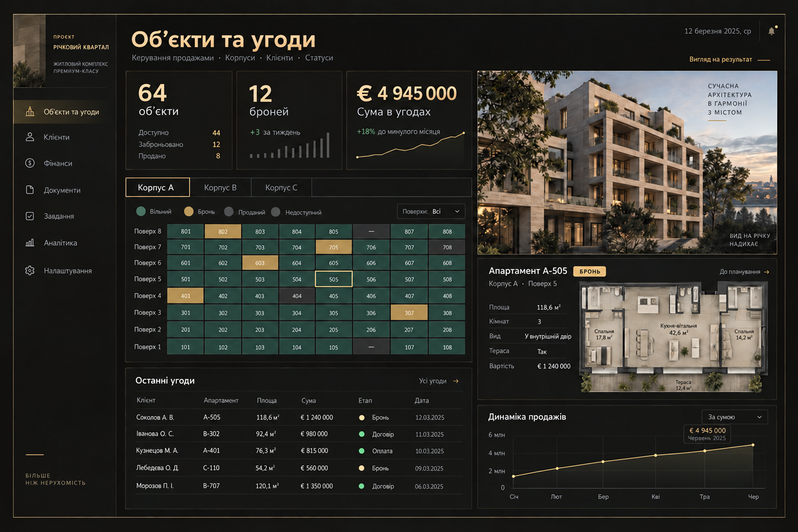Select apartment 505 in the floor grid
The width and height of the screenshot is (798, 532).
pos(334,279)
